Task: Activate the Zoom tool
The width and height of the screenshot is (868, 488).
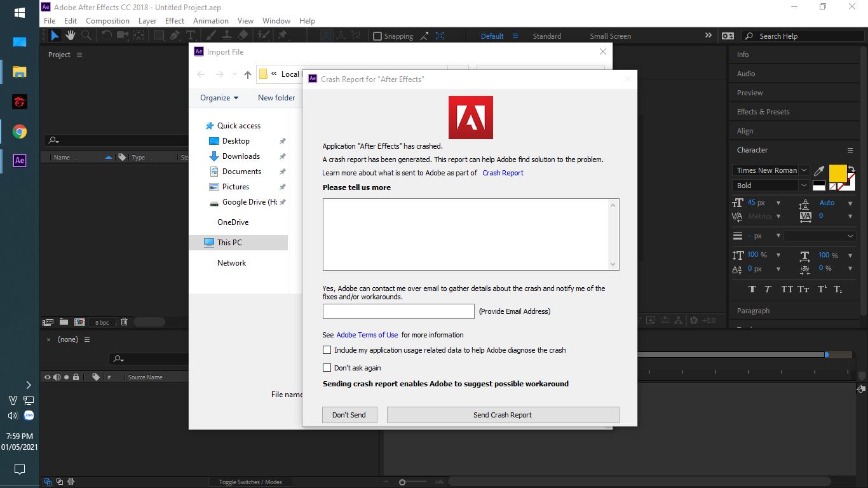Action: coord(86,36)
